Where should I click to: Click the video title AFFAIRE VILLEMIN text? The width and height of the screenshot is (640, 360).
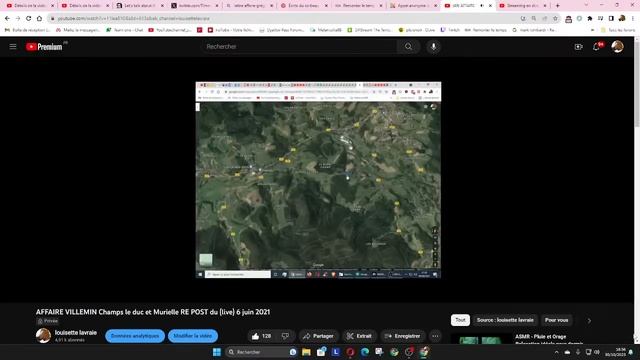(153, 312)
